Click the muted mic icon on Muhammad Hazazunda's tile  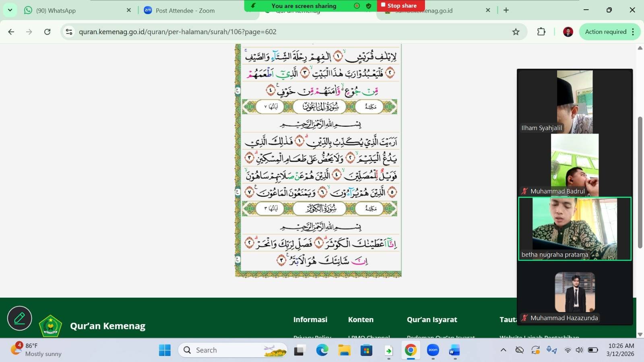point(524,318)
